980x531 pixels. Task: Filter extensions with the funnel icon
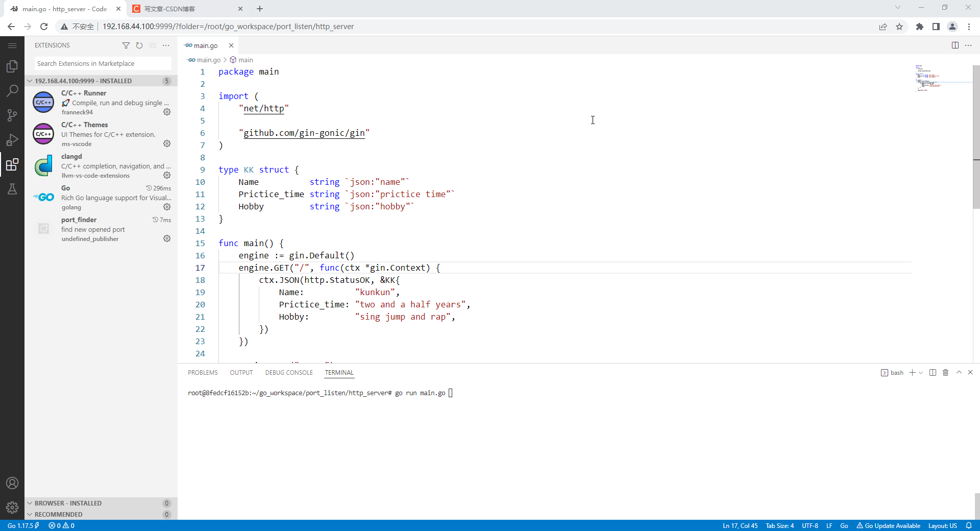[126, 45]
